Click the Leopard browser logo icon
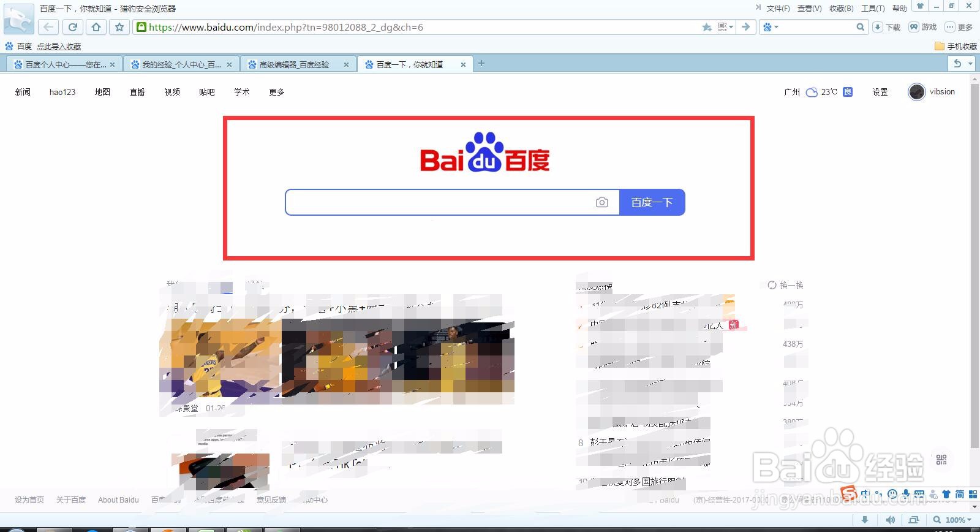This screenshot has width=980, height=532. 18,18
